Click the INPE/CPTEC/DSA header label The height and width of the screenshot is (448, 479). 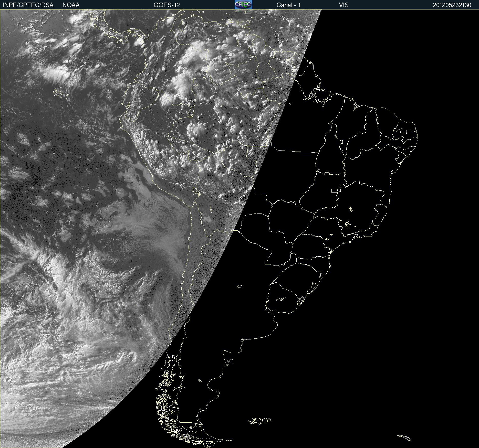pyautogui.click(x=28, y=5)
